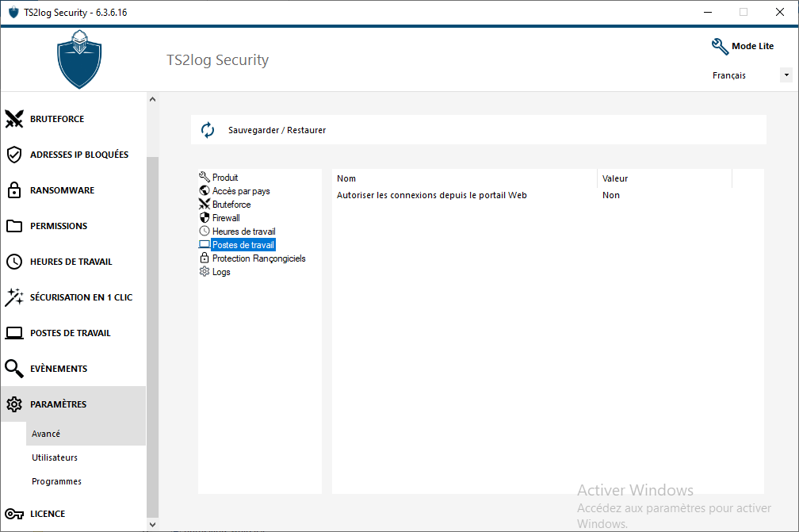
Task: Click the padlock icon beside Protection Rançongiciels
Action: [x=205, y=258]
